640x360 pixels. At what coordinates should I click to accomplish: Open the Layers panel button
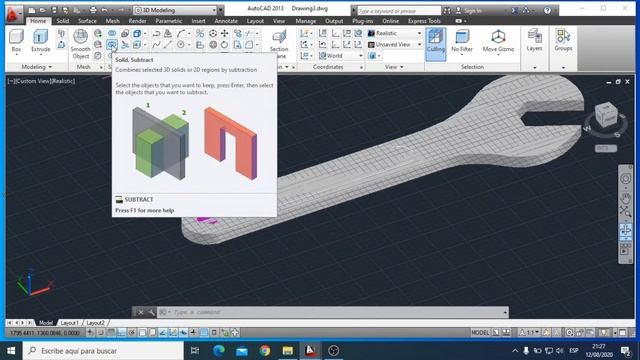(x=534, y=40)
